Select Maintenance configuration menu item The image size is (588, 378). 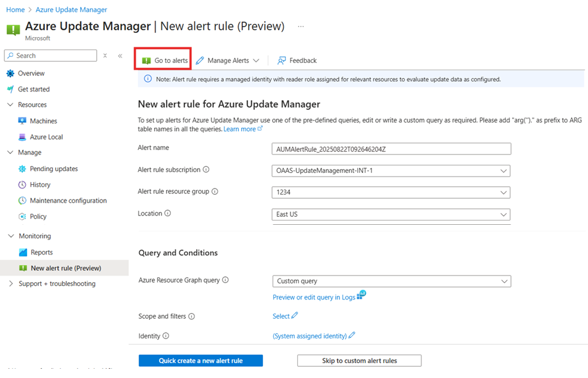pyautogui.click(x=68, y=201)
